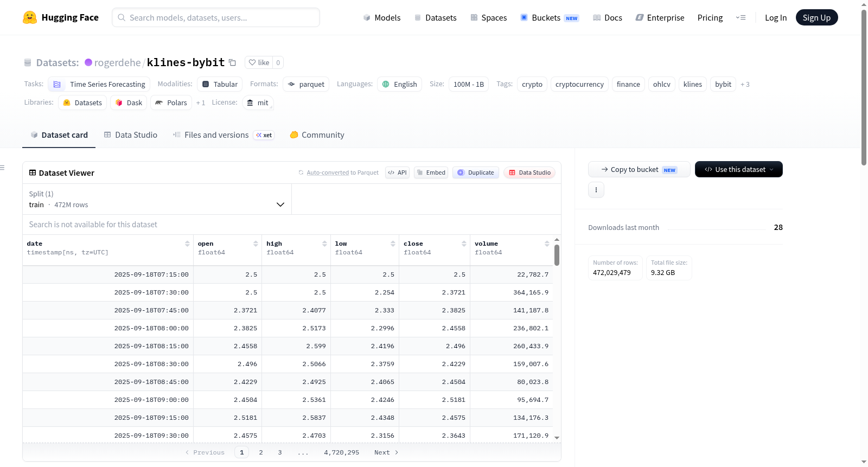Click the API button in Dataset Viewer
The width and height of the screenshot is (868, 467).
coord(397,172)
